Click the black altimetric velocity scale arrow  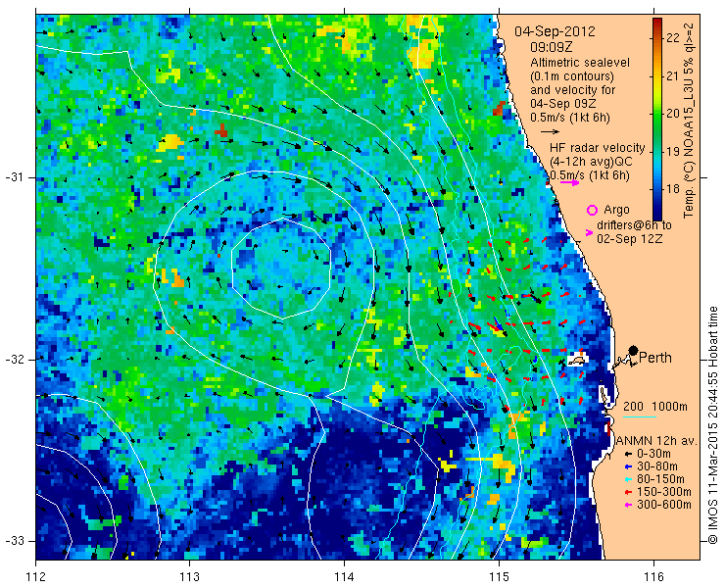coord(550,132)
